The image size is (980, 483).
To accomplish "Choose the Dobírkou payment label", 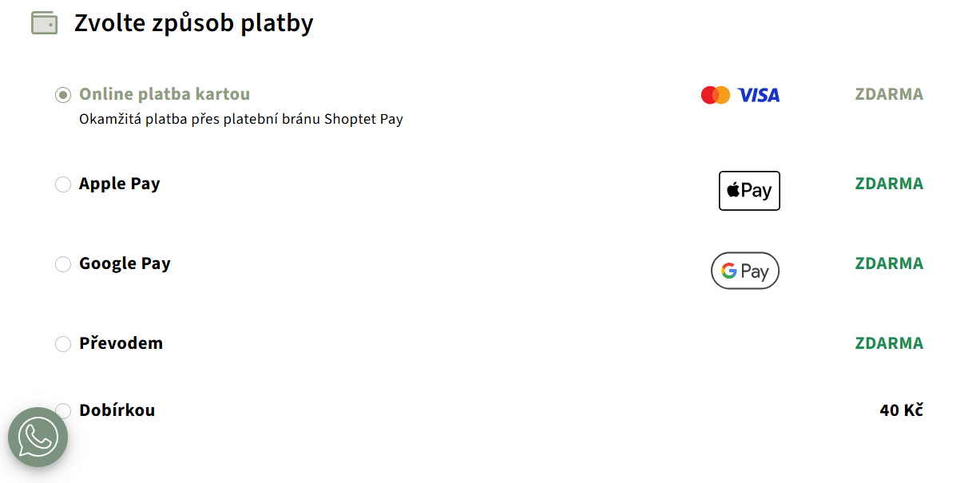I will pos(117,410).
